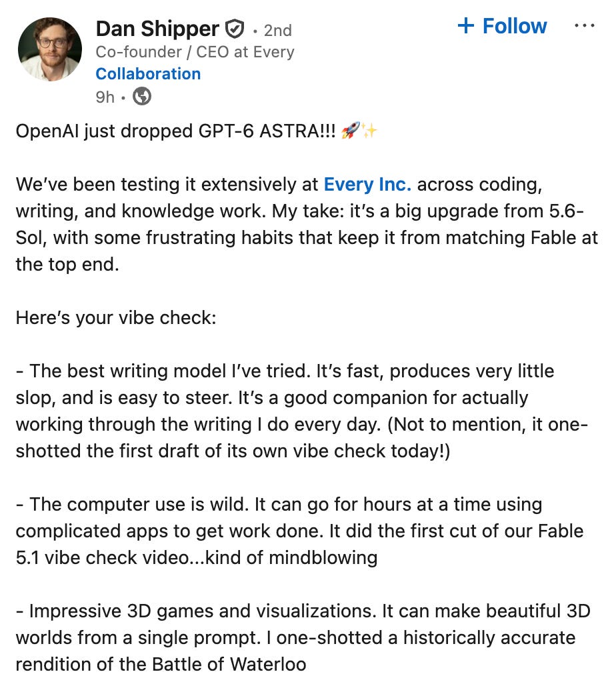This screenshot has height=692, width=616.
Task: Click the best writing model paragraph
Action: pyautogui.click(x=302, y=411)
